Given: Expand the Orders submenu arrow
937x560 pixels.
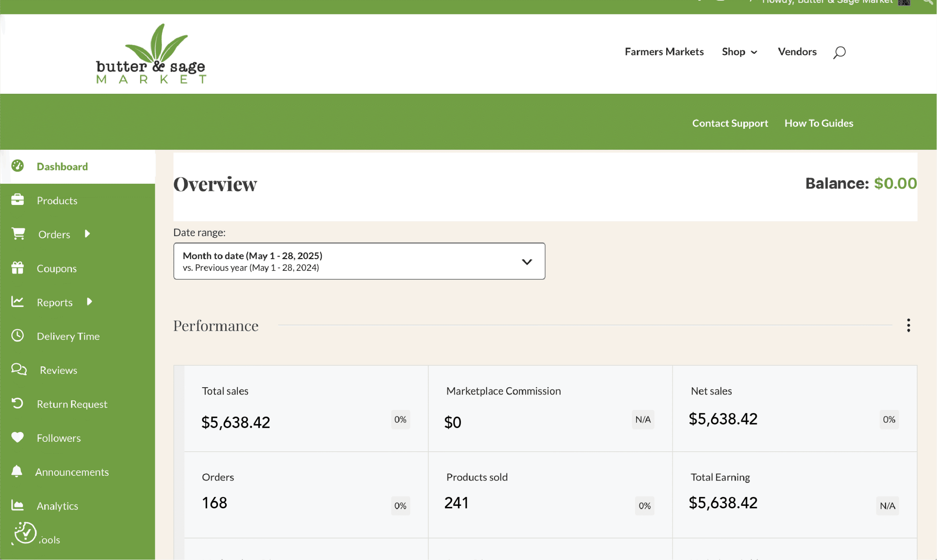Looking at the screenshot, I should coord(87,234).
